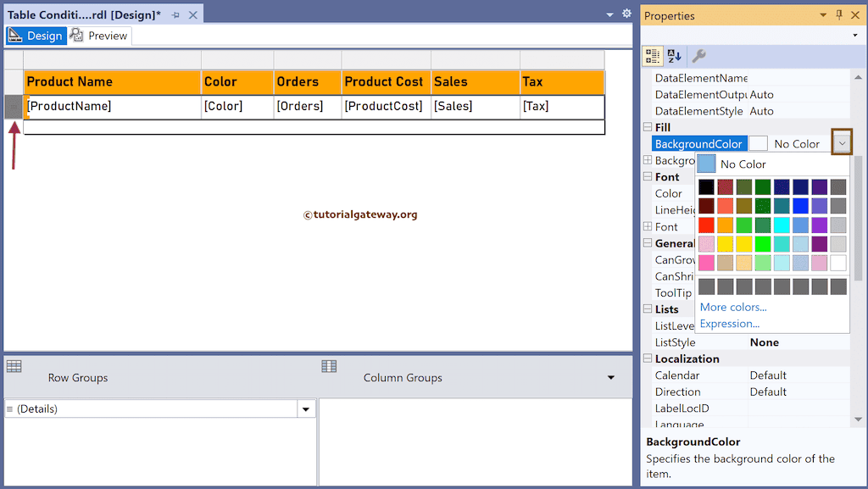Open the Properties window position menu arrow

coord(823,15)
